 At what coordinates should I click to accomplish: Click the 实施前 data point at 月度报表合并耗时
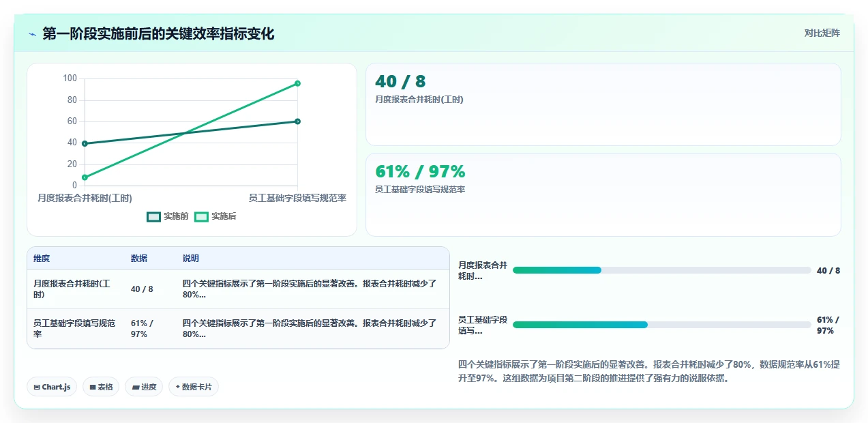point(85,143)
